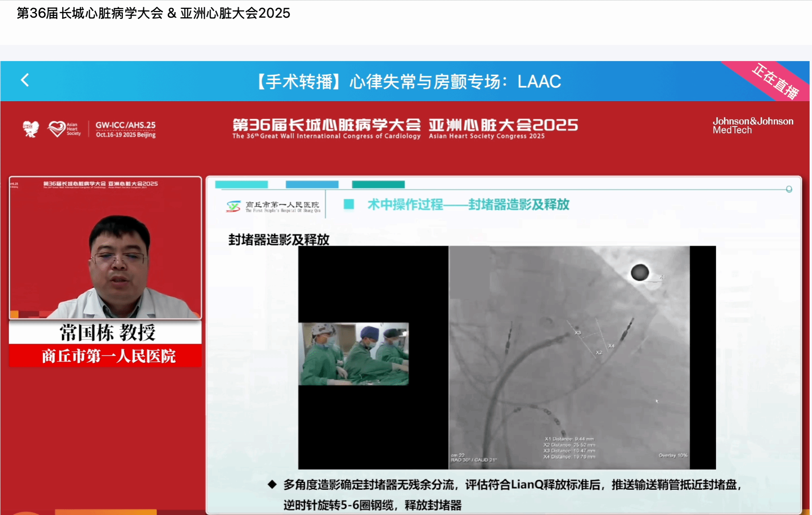Click the fluoroscopy angiography image
The image size is (812, 515).
point(569,357)
